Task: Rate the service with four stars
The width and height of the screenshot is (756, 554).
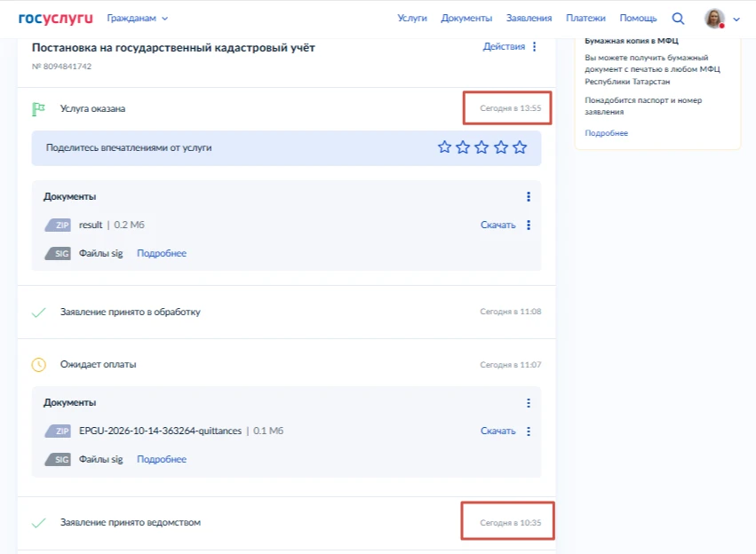Action: coord(501,146)
